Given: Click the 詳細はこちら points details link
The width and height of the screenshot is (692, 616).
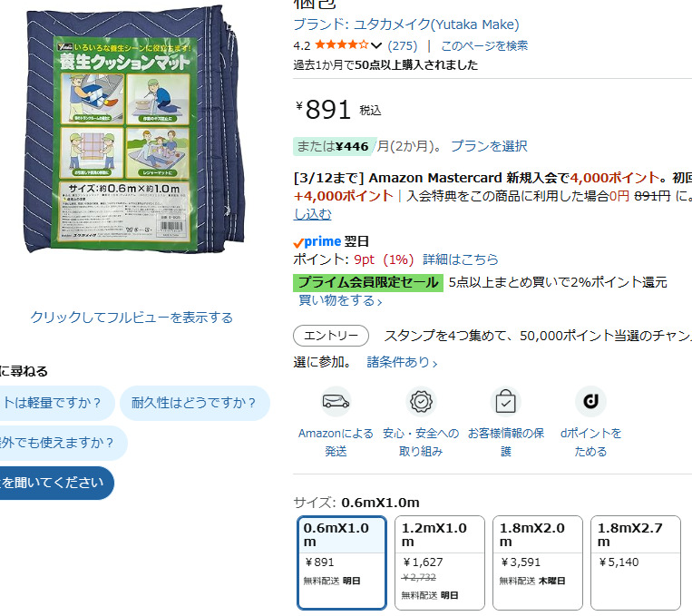Looking at the screenshot, I should 461,259.
